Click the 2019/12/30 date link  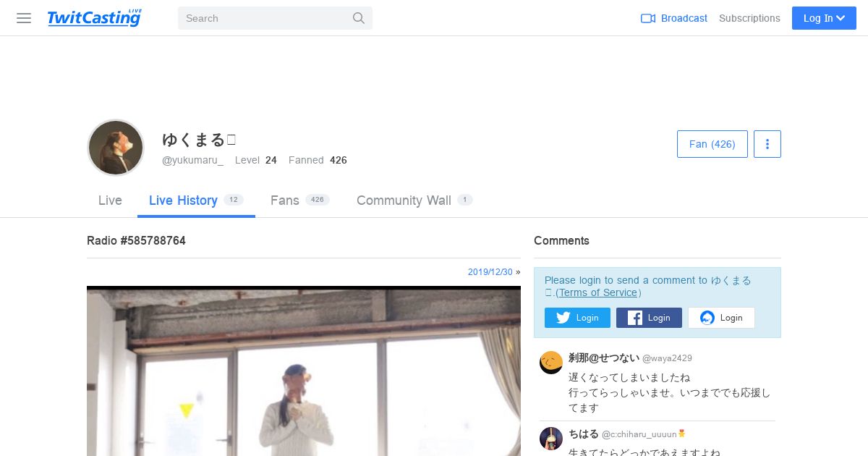click(x=490, y=272)
